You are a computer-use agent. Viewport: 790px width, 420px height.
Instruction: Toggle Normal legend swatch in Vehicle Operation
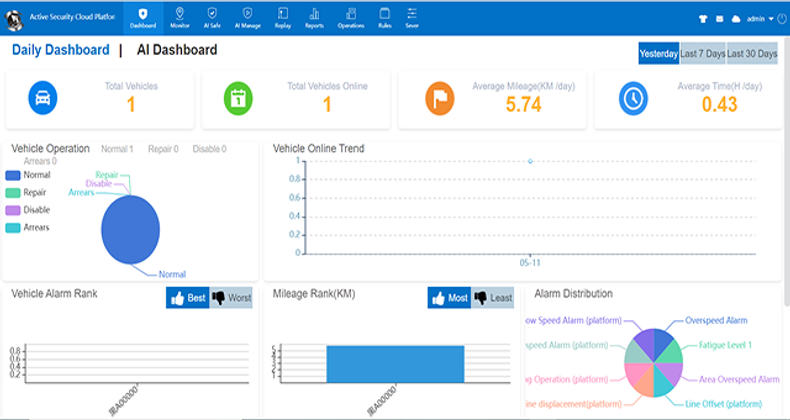click(x=13, y=175)
